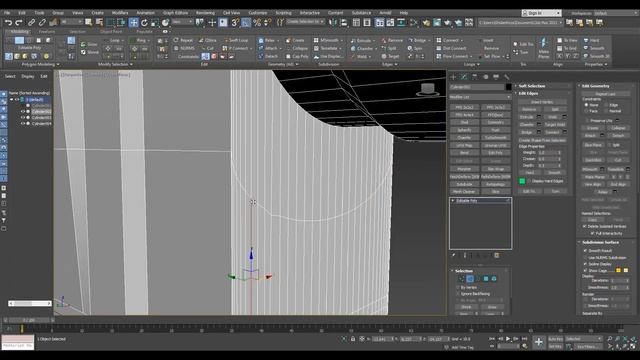Expand the Polygon Modeling ribbon panel
The width and height of the screenshot is (640, 360).
tap(40, 64)
